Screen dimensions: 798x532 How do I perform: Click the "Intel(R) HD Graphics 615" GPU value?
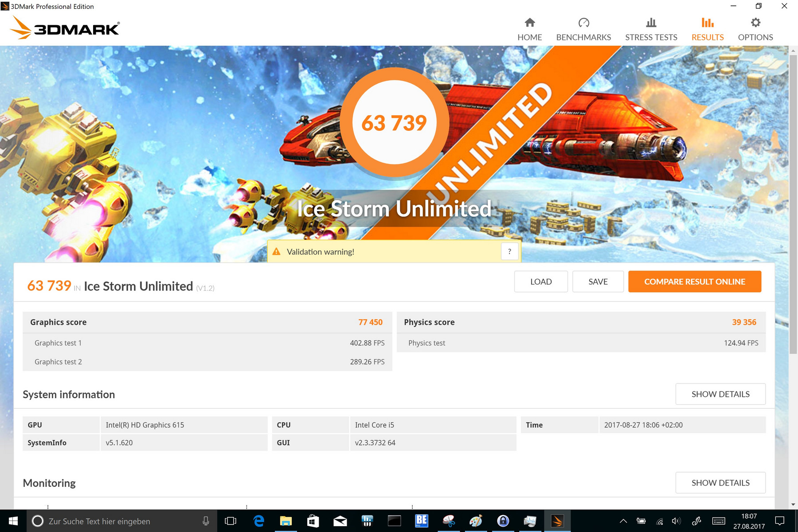pos(145,425)
